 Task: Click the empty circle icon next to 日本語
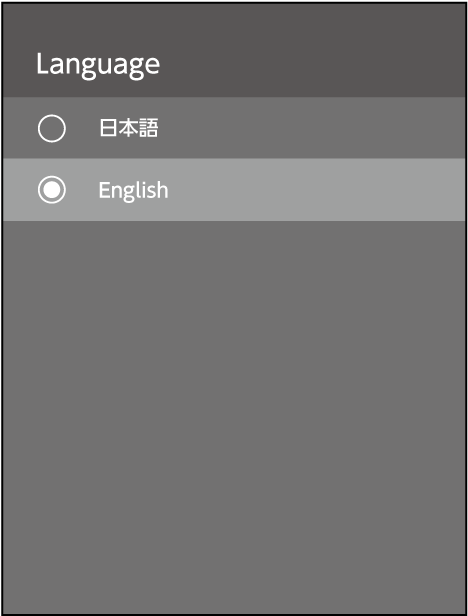pos(51,128)
